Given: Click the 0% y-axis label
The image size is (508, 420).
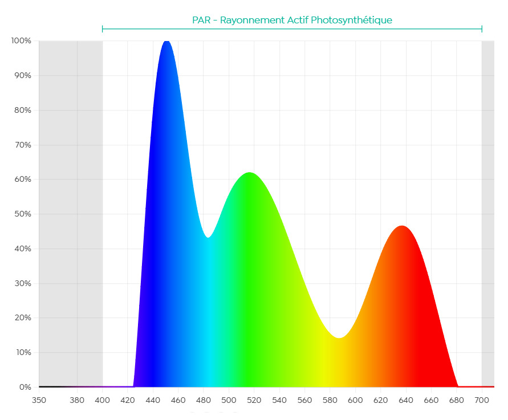Looking at the screenshot, I should (25, 387).
